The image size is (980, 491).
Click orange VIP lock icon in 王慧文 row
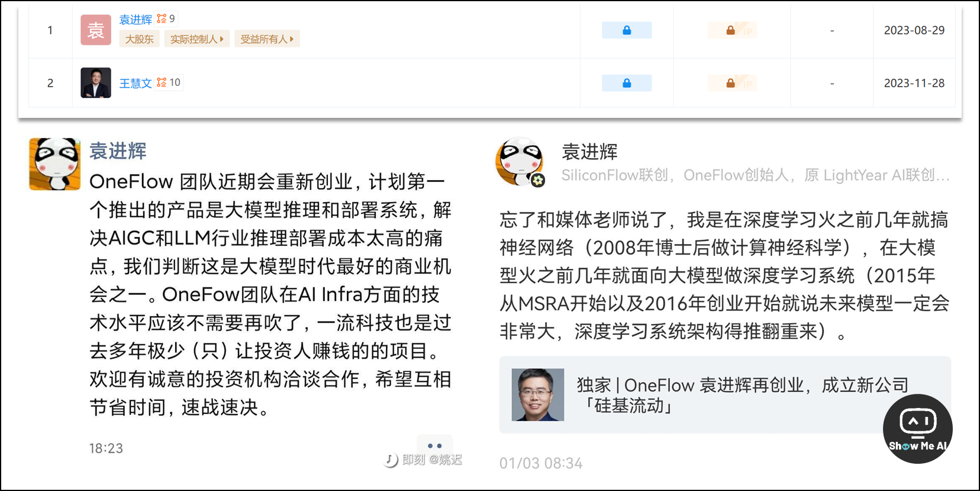click(732, 83)
